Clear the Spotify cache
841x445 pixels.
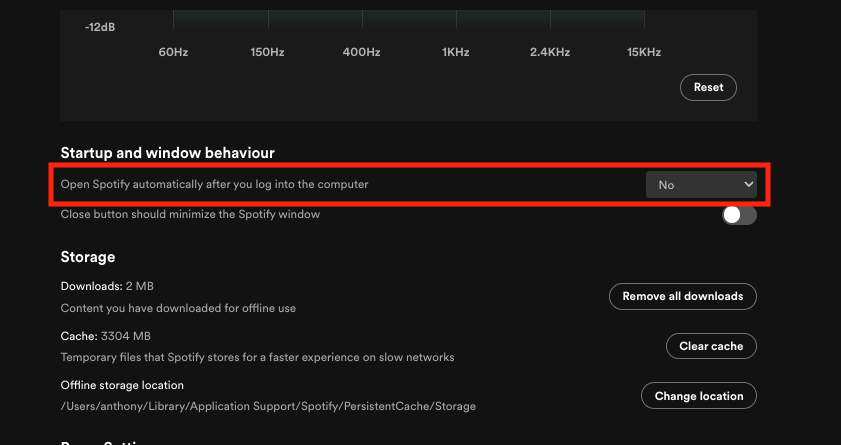pyautogui.click(x=711, y=346)
